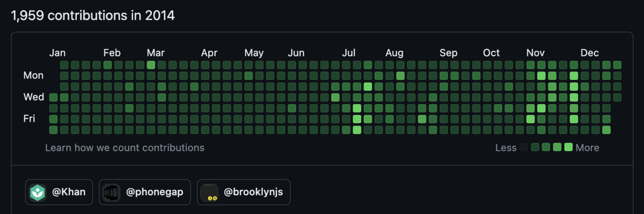
Task: Click the Mon weekday label
Action: [33, 76]
